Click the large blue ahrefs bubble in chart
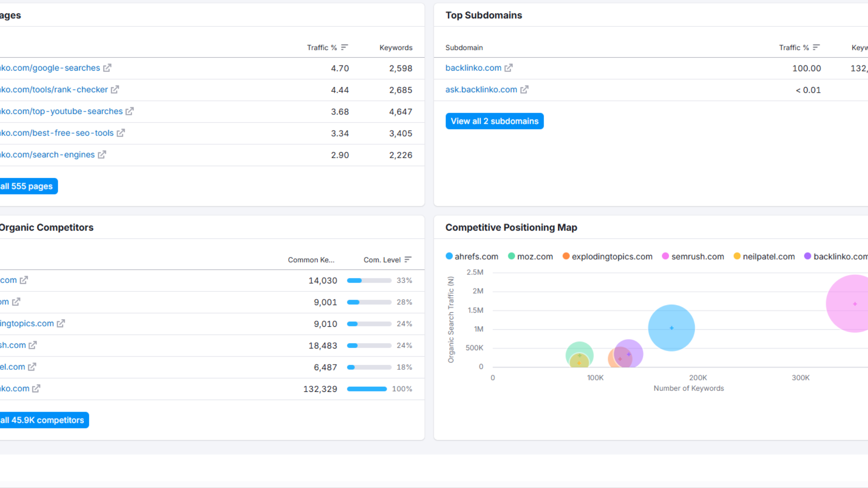 pyautogui.click(x=671, y=328)
